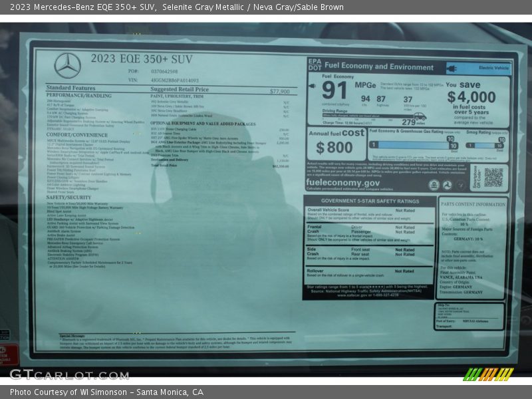Click the fueleconomy.gov web address
Viewport: 532px width, 399px height.
point(342,182)
